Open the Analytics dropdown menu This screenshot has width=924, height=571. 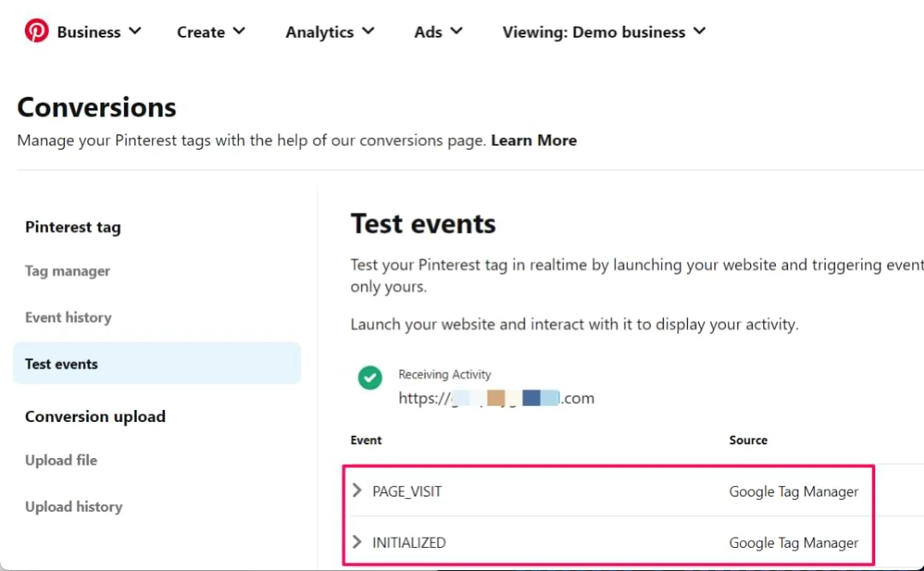tap(330, 32)
